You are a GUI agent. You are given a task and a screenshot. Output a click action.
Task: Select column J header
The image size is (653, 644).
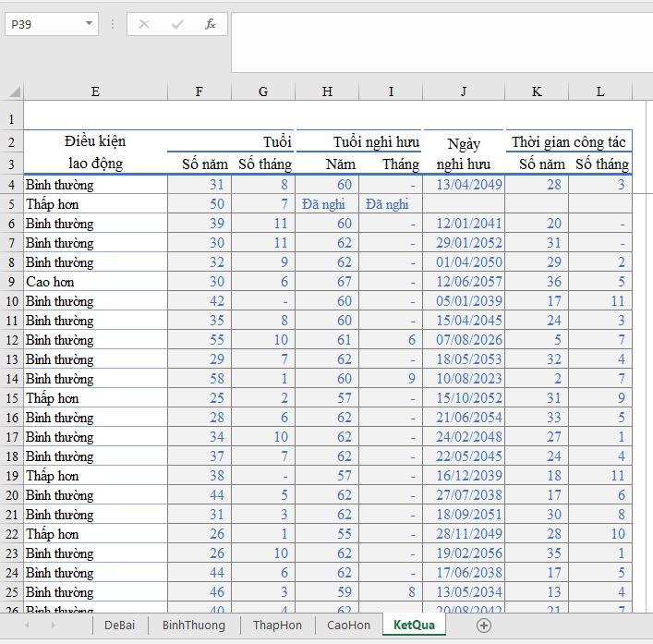pyautogui.click(x=463, y=91)
